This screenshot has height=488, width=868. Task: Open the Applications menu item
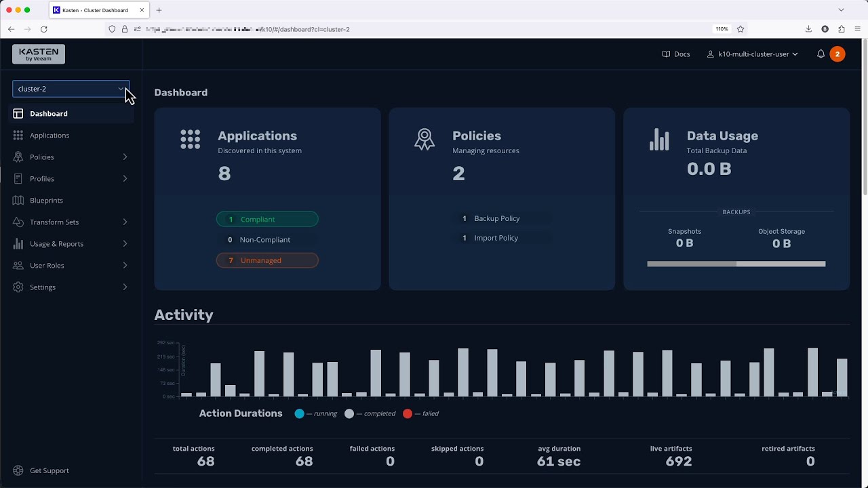pyautogui.click(x=71, y=136)
